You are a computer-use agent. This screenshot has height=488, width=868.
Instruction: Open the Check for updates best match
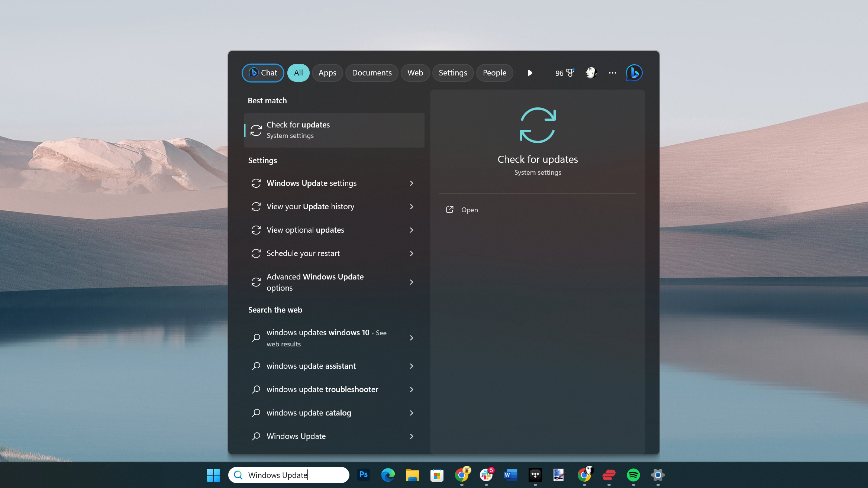coord(334,130)
